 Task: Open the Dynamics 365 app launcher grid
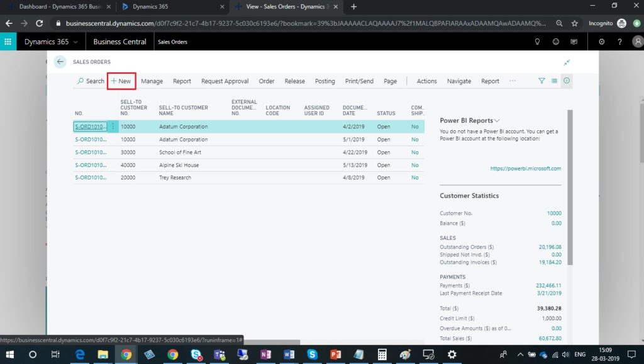tap(8, 42)
